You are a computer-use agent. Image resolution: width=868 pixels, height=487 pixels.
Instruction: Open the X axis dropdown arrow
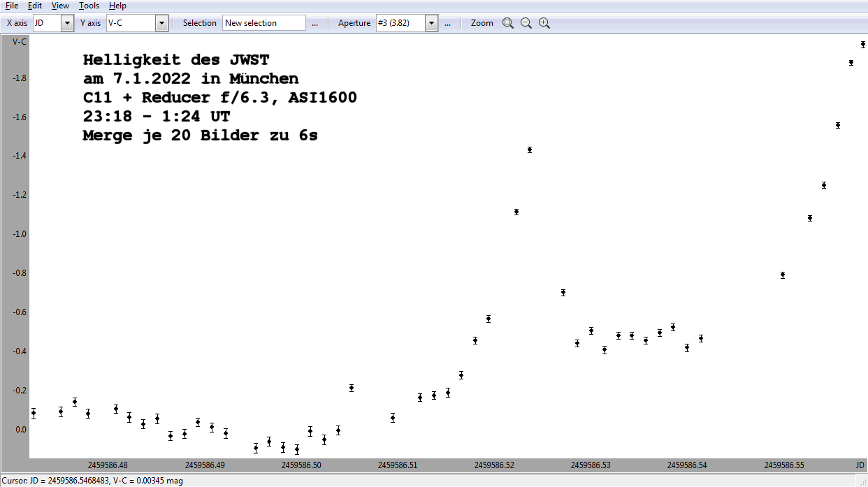pyautogui.click(x=67, y=23)
